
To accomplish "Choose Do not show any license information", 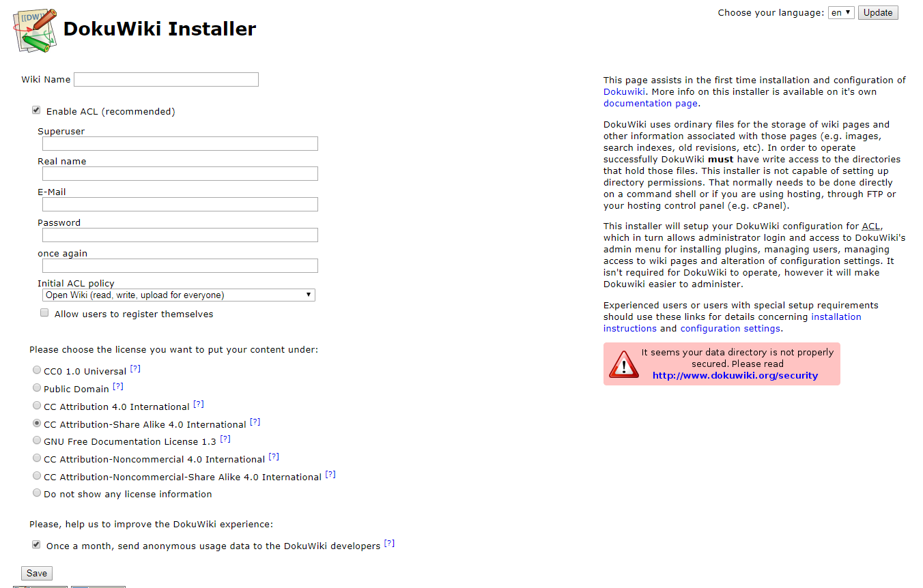I will [37, 493].
